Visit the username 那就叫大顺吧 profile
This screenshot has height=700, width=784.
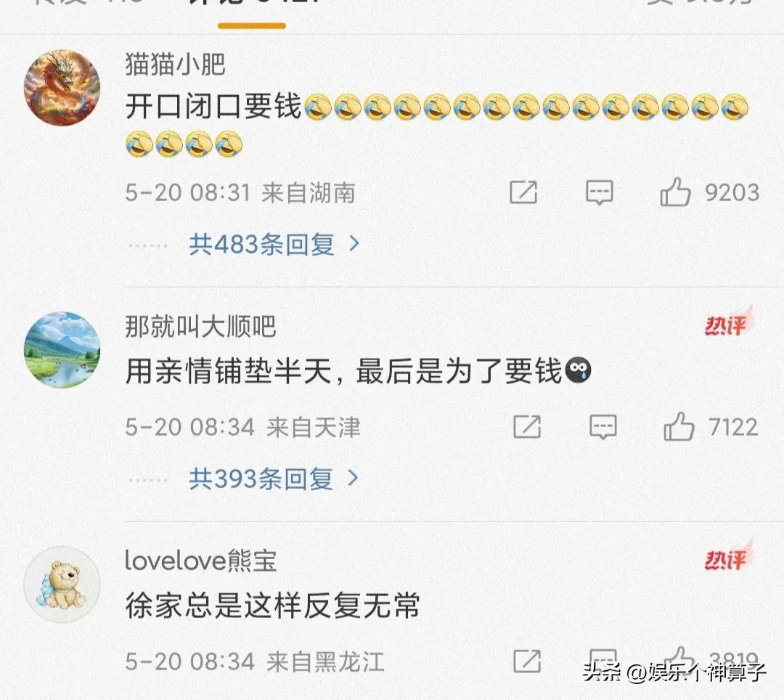click(x=200, y=327)
